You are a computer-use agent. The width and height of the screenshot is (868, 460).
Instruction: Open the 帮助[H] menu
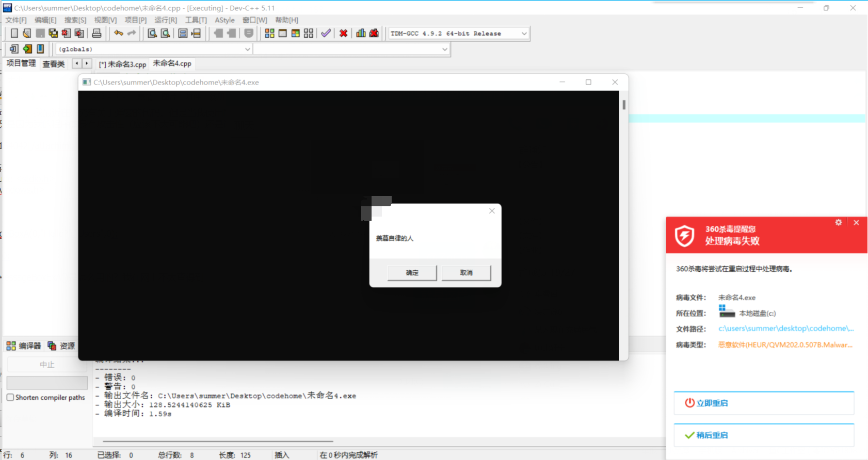(x=286, y=20)
